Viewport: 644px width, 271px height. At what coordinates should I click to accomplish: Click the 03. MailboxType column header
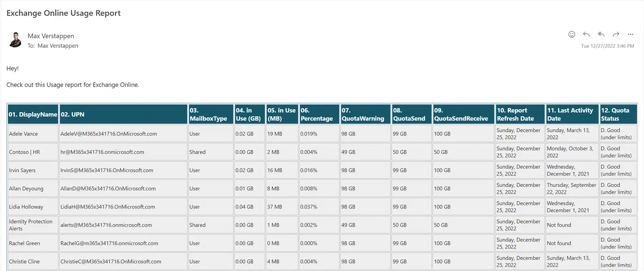click(211, 114)
